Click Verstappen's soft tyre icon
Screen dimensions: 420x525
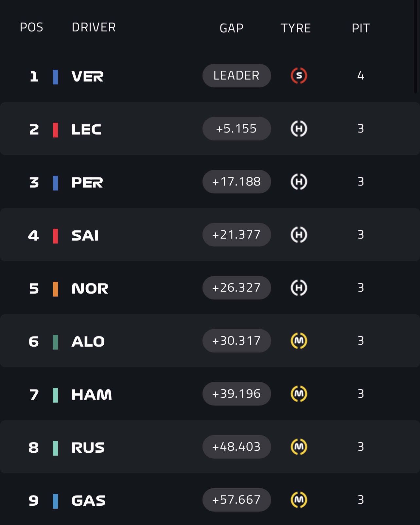[x=299, y=76]
